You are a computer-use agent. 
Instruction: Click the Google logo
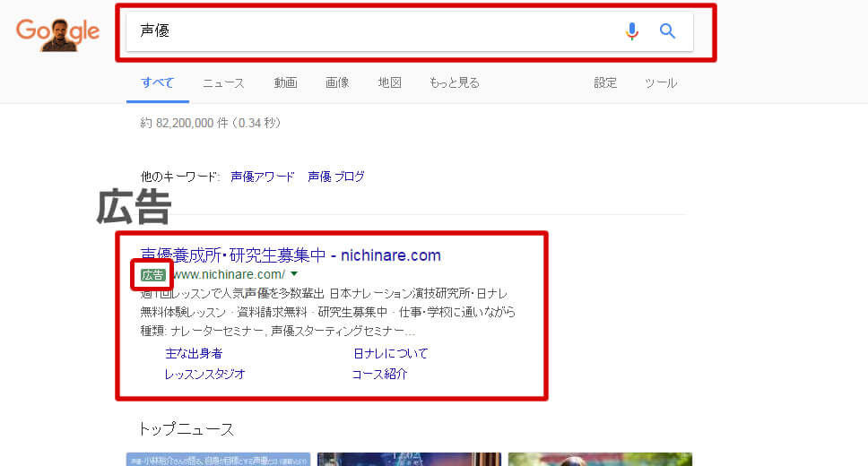pos(58,34)
